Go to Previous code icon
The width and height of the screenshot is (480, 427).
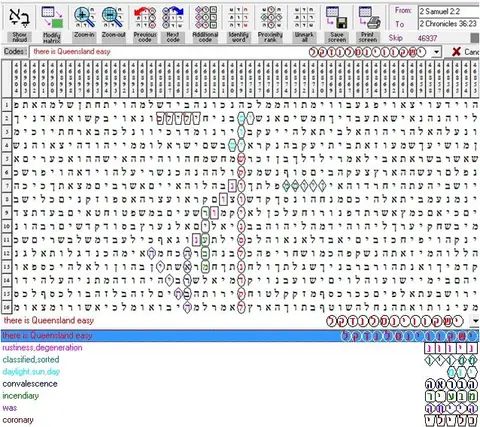point(145,17)
